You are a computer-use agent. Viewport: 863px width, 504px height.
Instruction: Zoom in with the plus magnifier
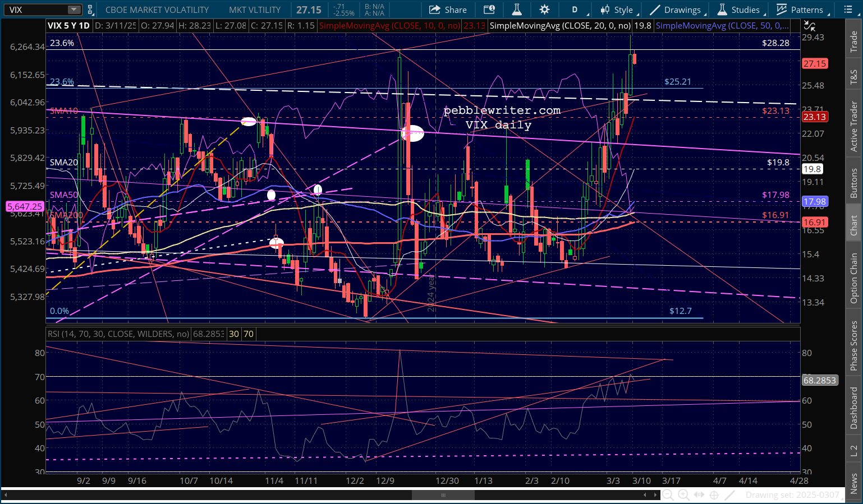coord(683,495)
